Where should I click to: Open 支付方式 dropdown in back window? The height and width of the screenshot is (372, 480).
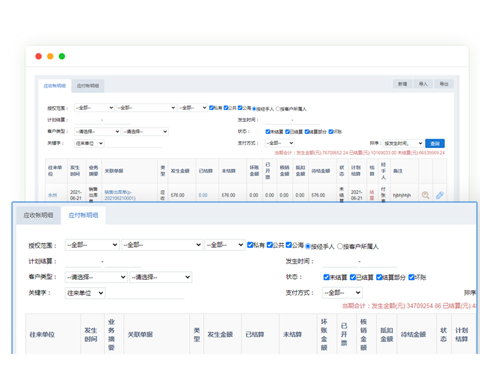[x=279, y=143]
